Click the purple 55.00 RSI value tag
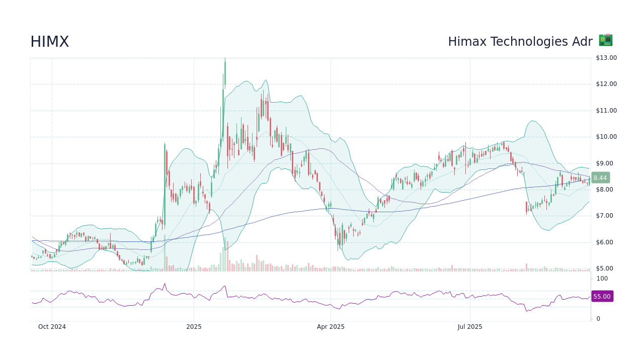This screenshot has height=362, width=644. (x=602, y=296)
